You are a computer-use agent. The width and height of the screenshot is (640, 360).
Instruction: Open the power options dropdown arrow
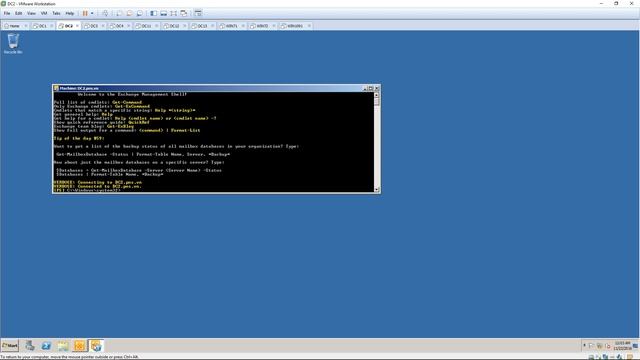pos(92,13)
